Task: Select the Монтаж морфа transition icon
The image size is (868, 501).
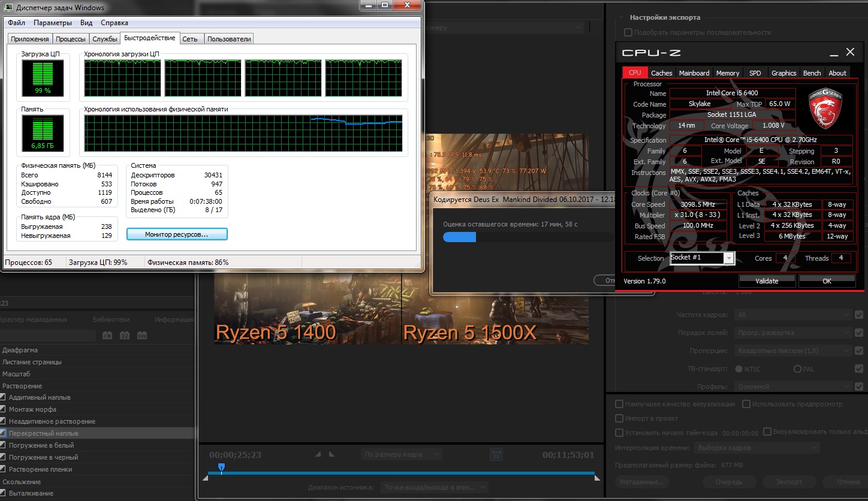Action: [3, 409]
